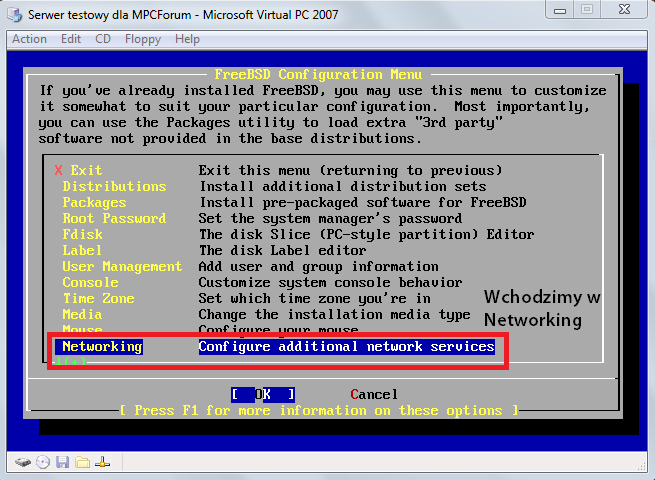Click the window resize grip in status bar

click(x=642, y=467)
